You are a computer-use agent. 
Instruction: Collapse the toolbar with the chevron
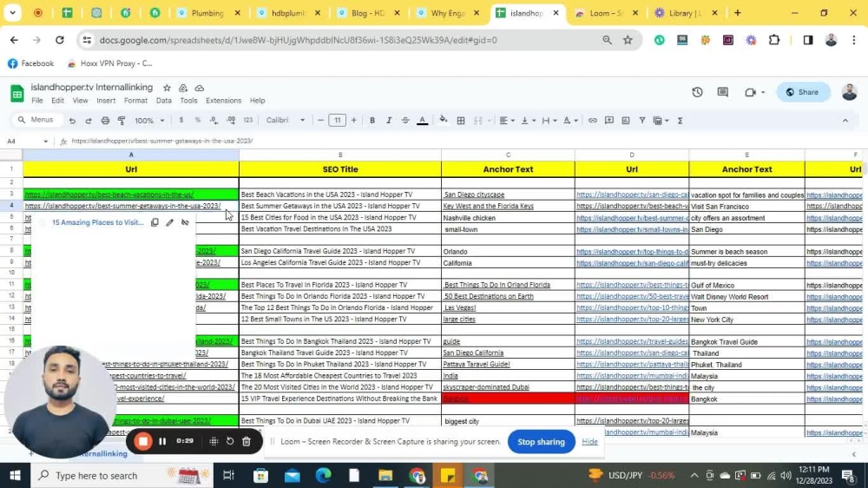click(845, 120)
